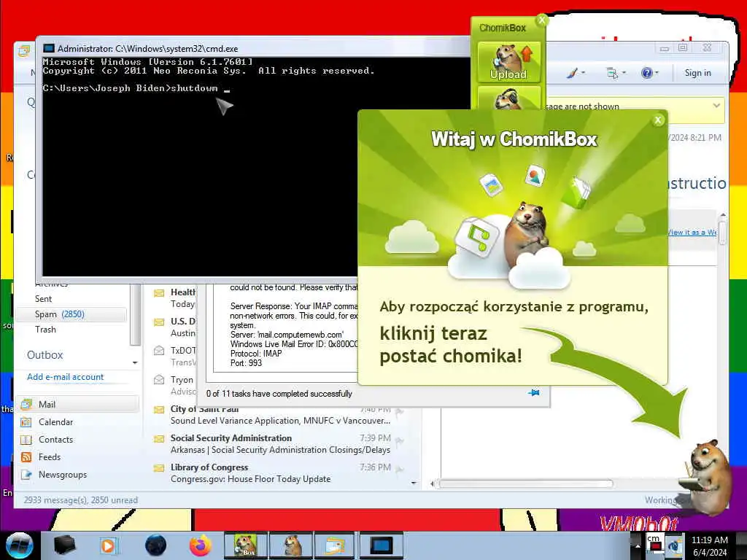Viewport: 747px width, 560px height.
Task: Click the Mail shortcut icon
Action: tap(26, 404)
